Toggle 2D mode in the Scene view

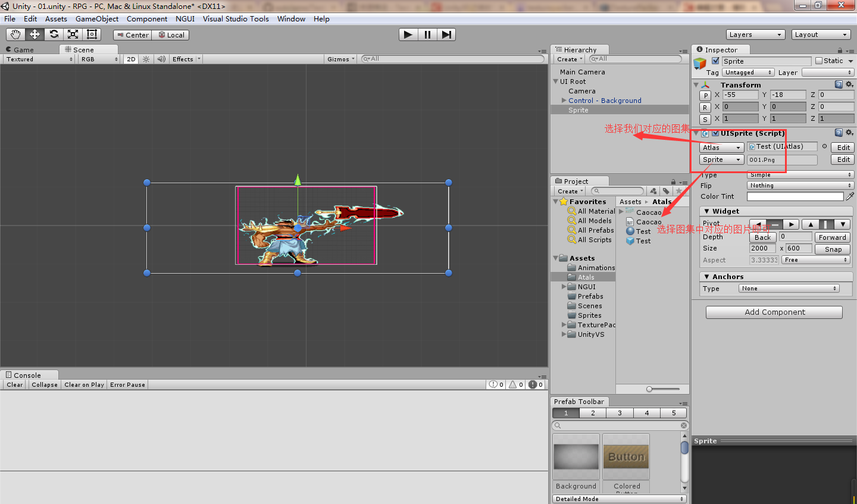130,59
